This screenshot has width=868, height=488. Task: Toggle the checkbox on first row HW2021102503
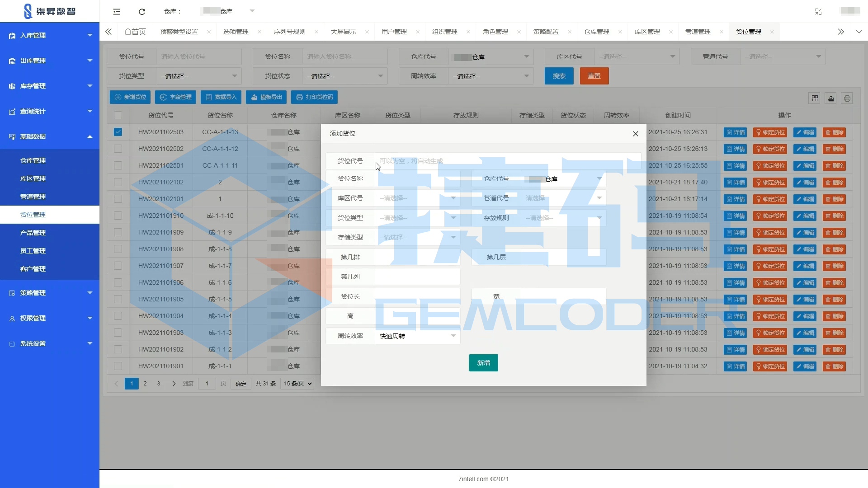[x=118, y=132]
